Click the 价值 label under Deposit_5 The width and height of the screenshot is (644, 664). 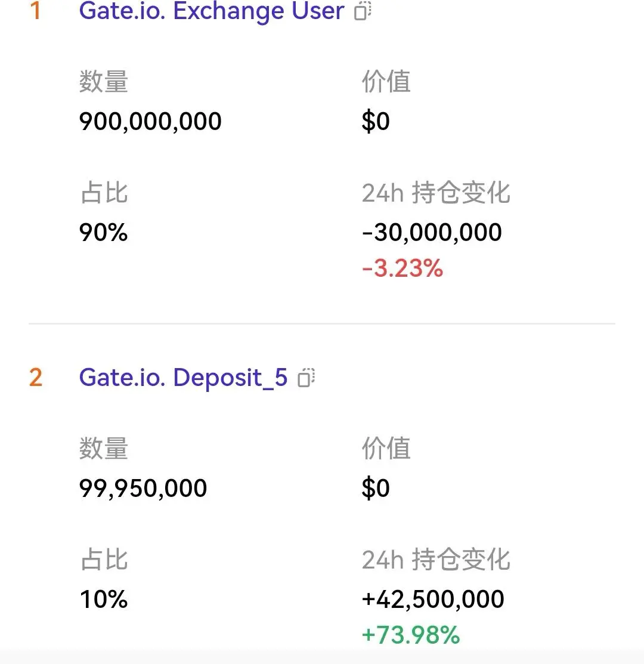click(x=386, y=449)
